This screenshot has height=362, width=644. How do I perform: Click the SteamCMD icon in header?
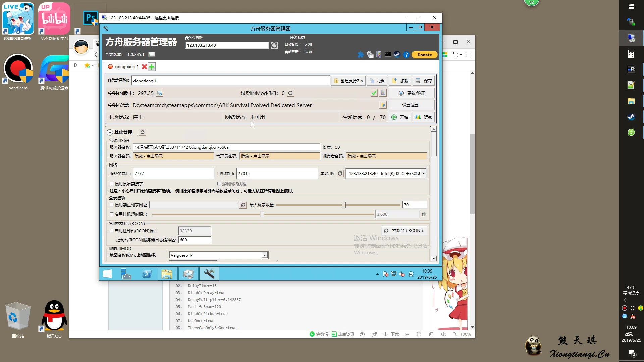tap(397, 54)
